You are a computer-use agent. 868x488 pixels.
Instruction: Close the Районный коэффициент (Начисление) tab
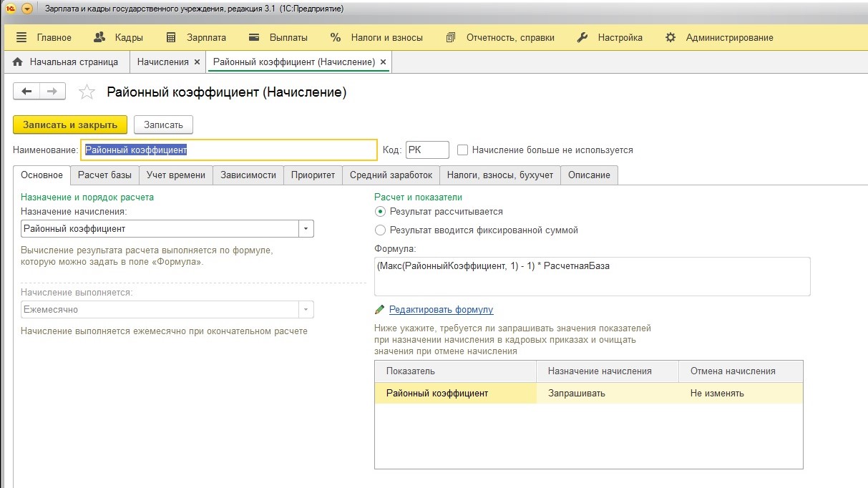(383, 62)
